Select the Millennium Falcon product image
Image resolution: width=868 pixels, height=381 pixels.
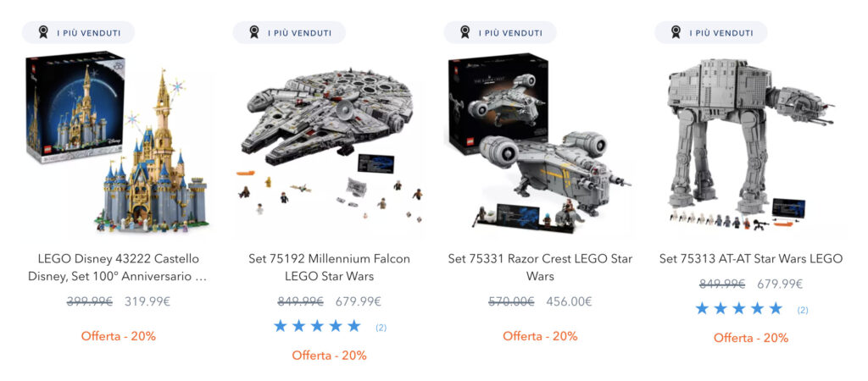[329, 145]
